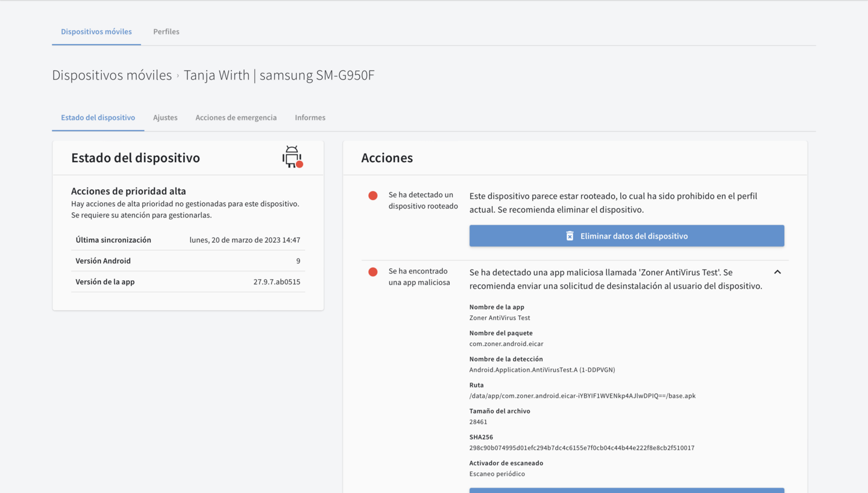Click the red alert dot for malicious app
868x493 pixels.
pos(373,272)
